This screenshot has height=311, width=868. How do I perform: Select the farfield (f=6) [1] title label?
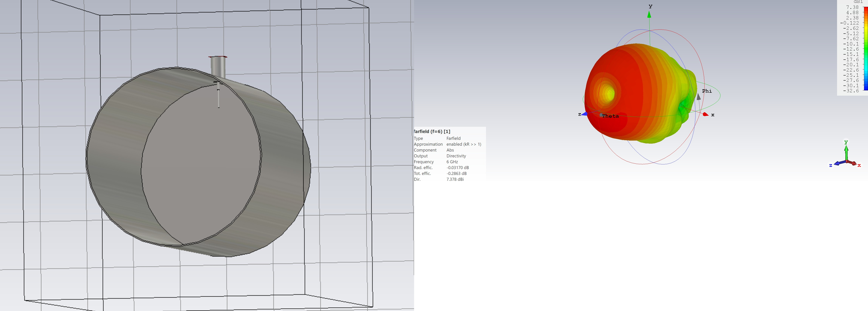click(432, 131)
